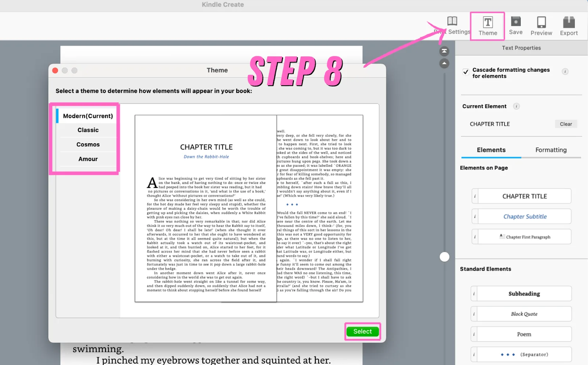Click the green Select button
Image resolution: width=588 pixels, height=365 pixels.
click(x=362, y=332)
